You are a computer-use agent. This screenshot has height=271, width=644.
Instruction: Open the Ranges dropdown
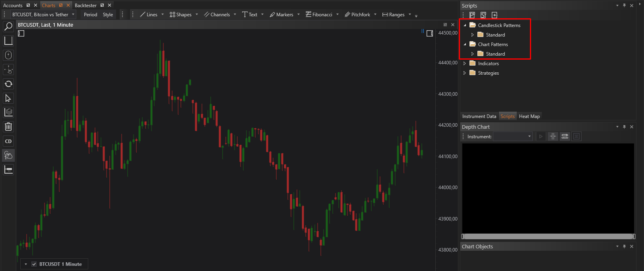pyautogui.click(x=410, y=15)
